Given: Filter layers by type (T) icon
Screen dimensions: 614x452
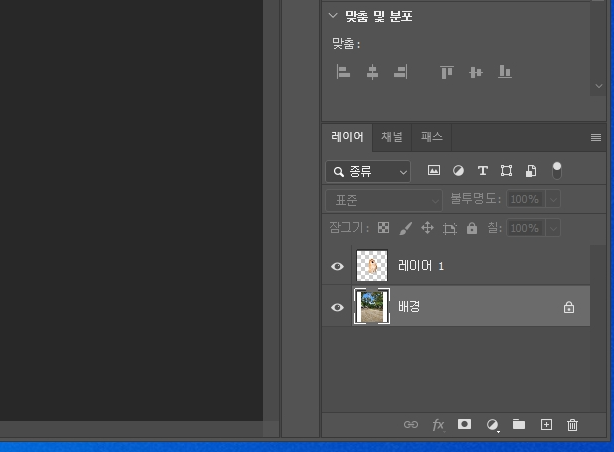Looking at the screenshot, I should click(482, 171).
